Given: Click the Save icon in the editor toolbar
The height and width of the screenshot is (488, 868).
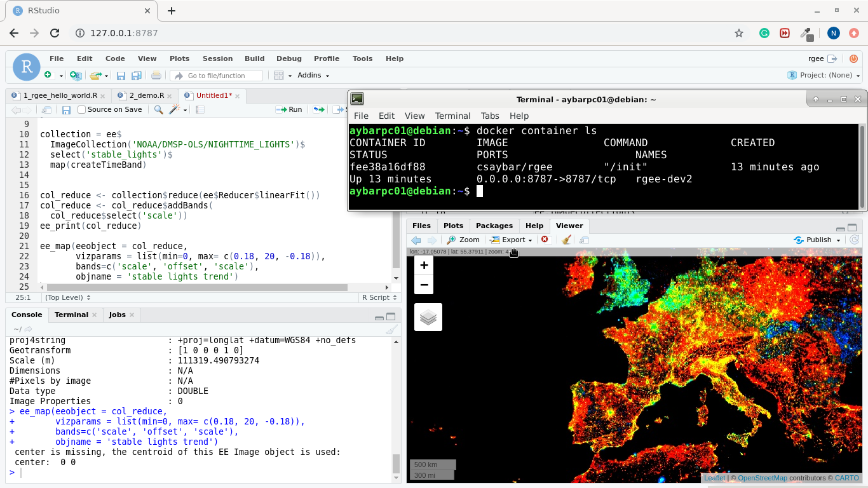Looking at the screenshot, I should coord(66,109).
